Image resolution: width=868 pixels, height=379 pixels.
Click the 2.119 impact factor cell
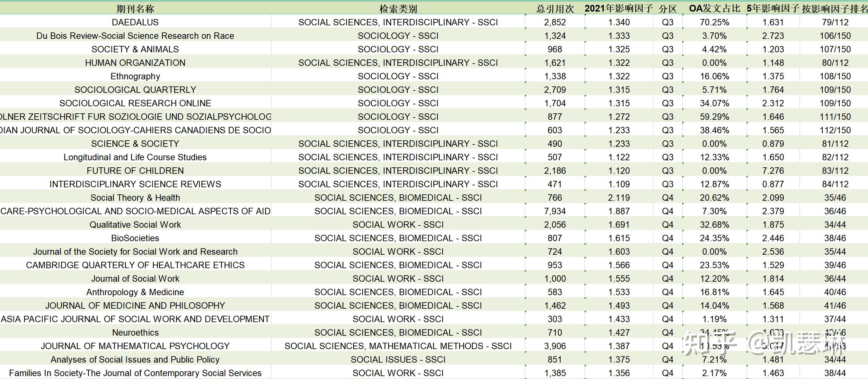click(619, 198)
